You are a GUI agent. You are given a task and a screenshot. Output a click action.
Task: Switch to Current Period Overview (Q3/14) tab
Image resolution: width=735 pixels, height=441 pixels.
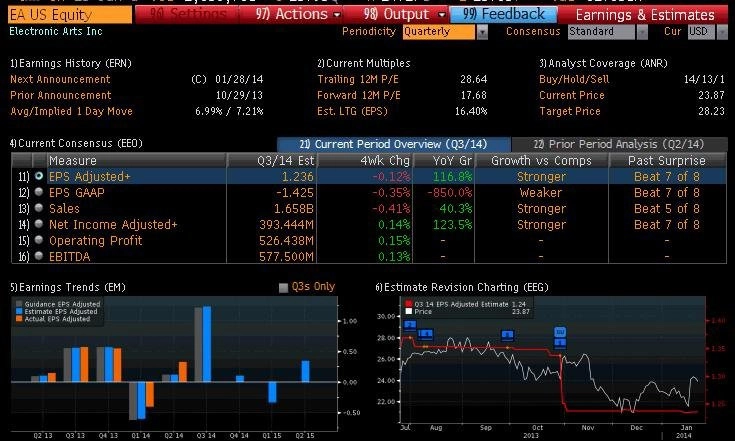(394, 144)
